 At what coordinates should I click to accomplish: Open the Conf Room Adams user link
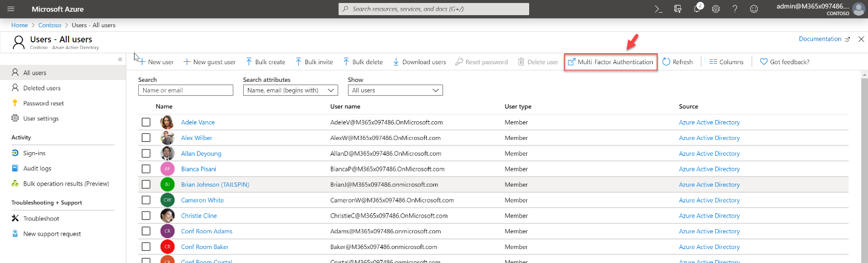pos(207,231)
